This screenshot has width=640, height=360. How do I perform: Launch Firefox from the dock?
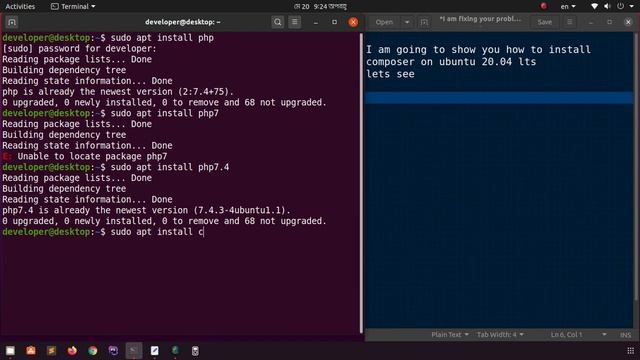pos(72,351)
